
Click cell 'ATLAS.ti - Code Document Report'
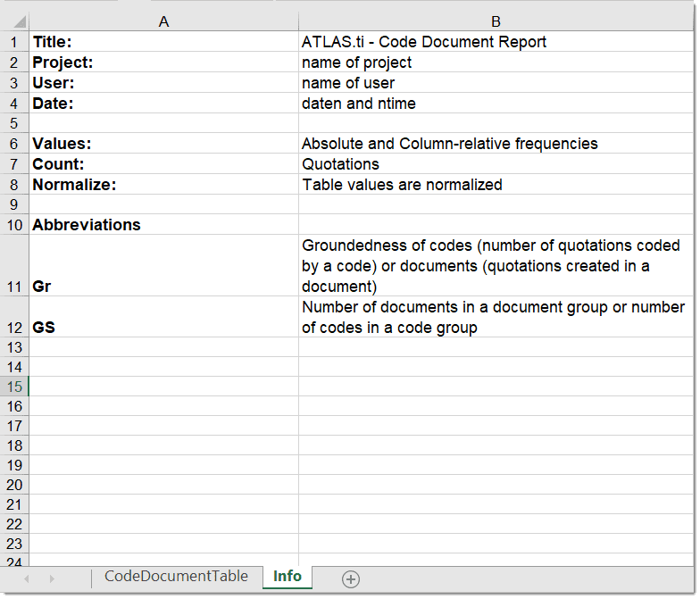(496, 41)
